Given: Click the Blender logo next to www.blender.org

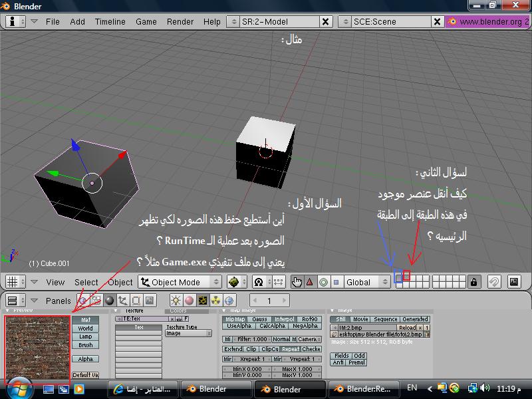Looking at the screenshot, I should tap(452, 22).
